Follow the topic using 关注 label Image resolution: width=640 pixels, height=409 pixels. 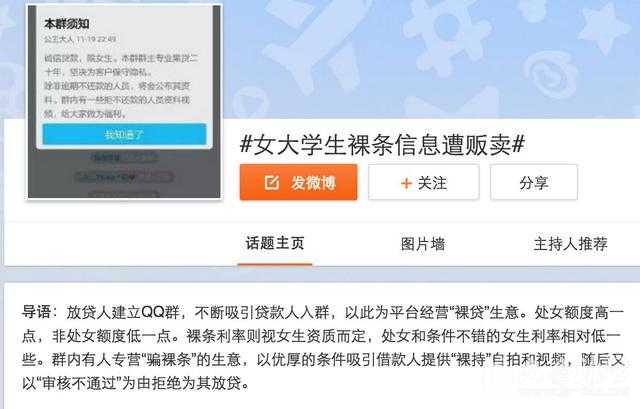pyautogui.click(x=432, y=183)
